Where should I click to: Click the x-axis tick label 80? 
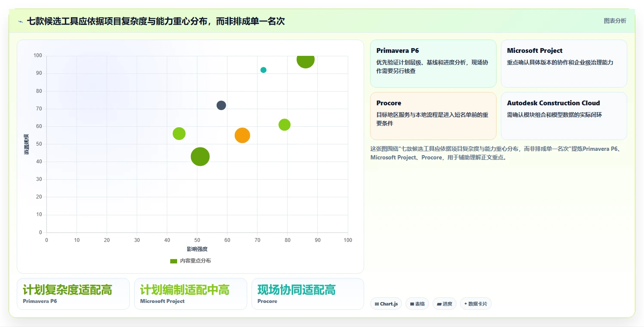click(288, 240)
